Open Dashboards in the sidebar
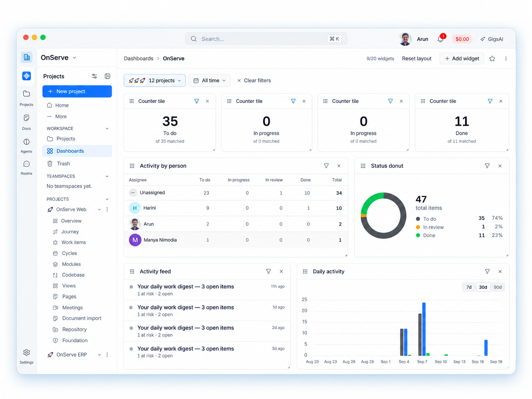 (x=77, y=151)
